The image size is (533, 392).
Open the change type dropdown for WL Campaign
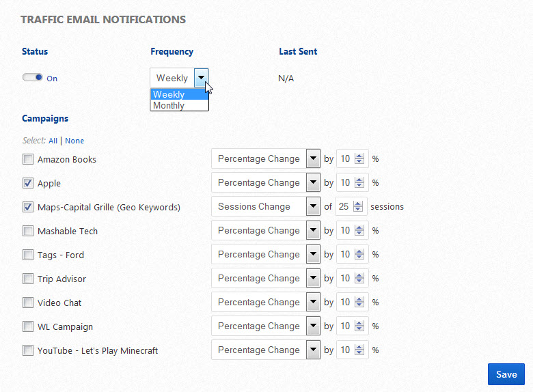(313, 326)
